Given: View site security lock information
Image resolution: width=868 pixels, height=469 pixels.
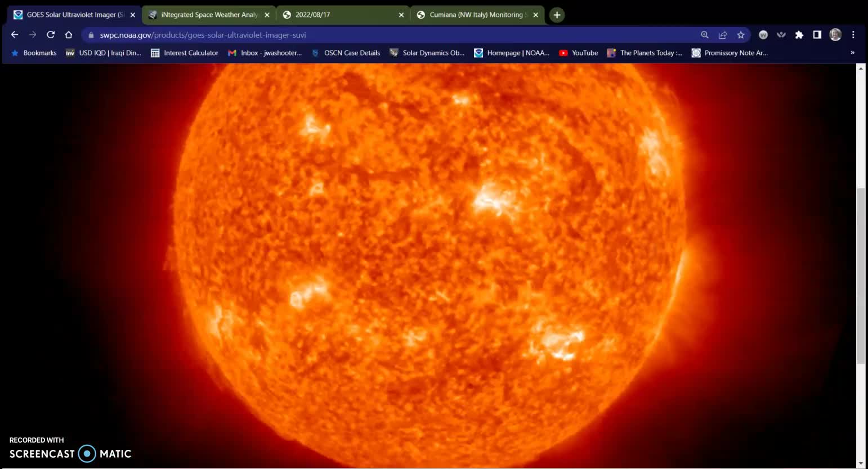Looking at the screenshot, I should [x=91, y=35].
